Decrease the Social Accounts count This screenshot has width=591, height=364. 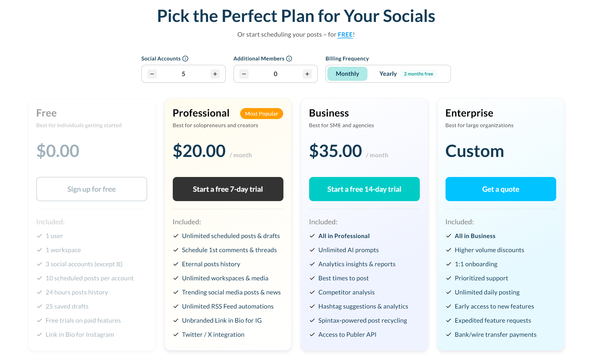pos(152,74)
